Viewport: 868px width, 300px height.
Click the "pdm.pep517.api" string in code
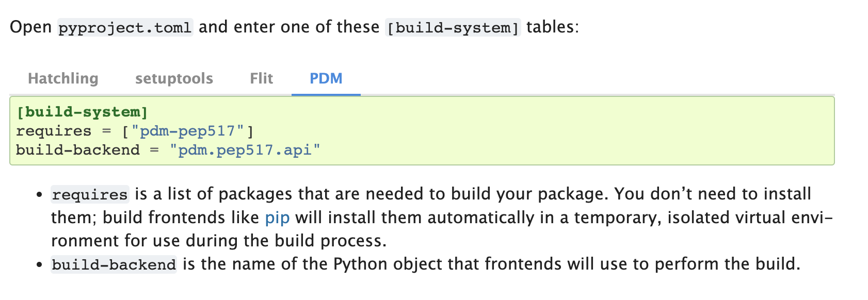(x=245, y=150)
